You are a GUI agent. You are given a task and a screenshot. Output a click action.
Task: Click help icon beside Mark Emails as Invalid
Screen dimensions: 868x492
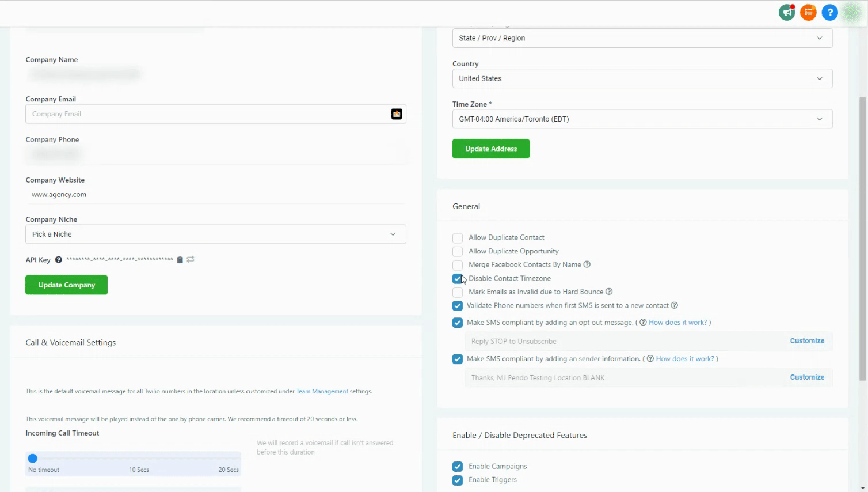pyautogui.click(x=609, y=292)
